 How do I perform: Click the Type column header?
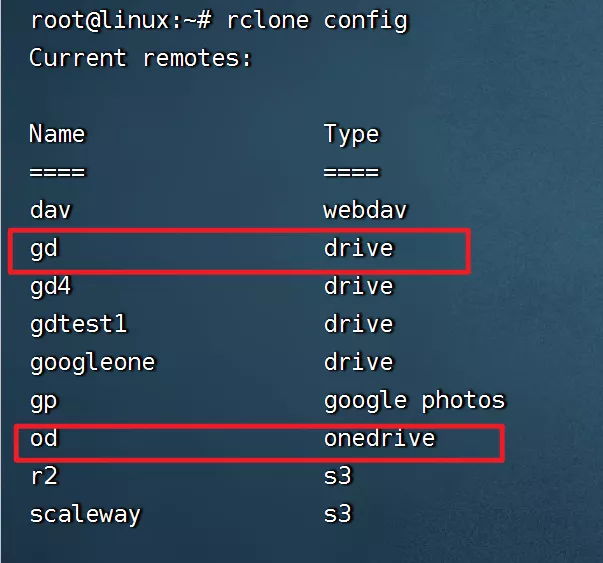tap(351, 134)
